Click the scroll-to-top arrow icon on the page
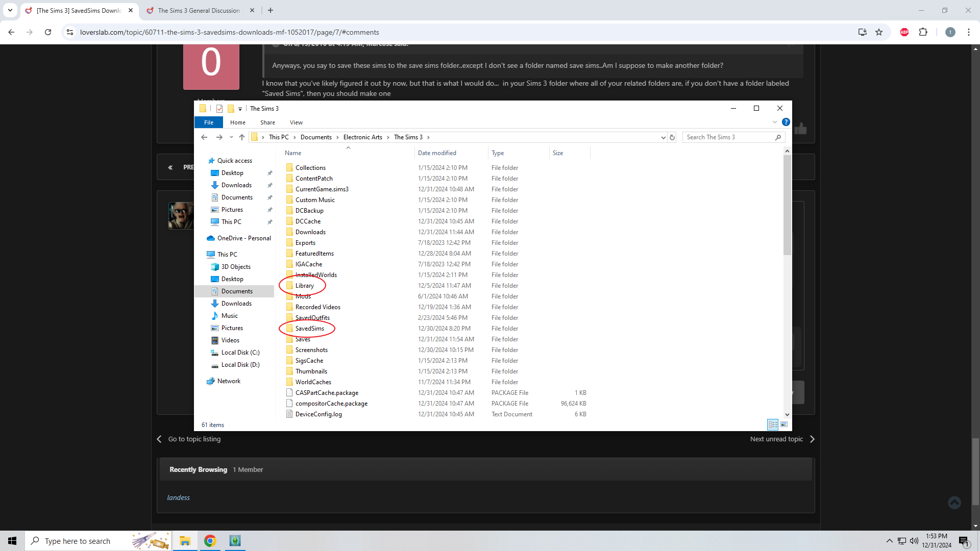 [954, 503]
